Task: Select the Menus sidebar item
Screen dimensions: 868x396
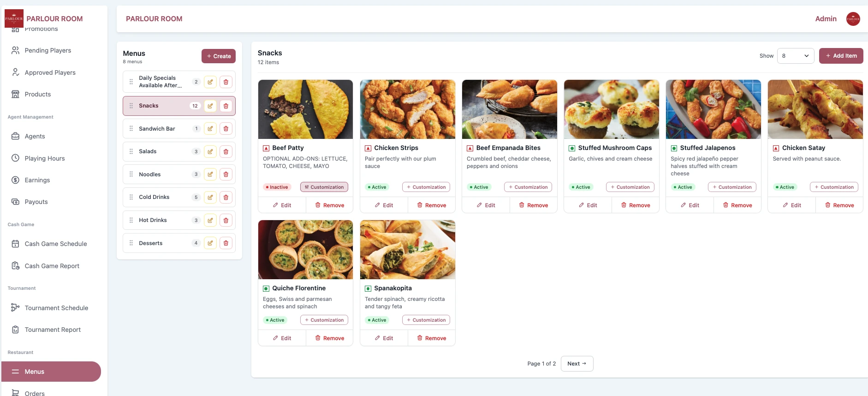Action: pyautogui.click(x=51, y=372)
